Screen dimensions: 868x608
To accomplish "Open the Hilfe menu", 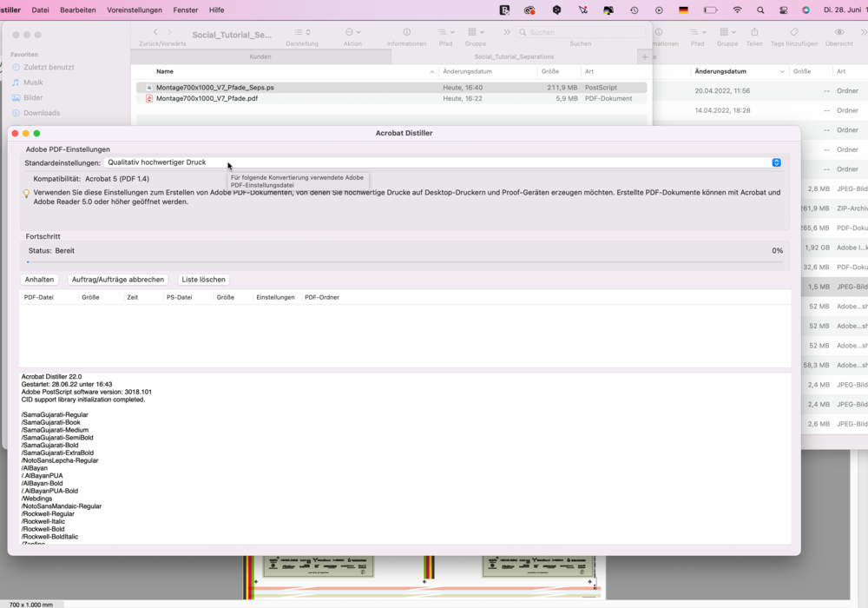I will [216, 10].
